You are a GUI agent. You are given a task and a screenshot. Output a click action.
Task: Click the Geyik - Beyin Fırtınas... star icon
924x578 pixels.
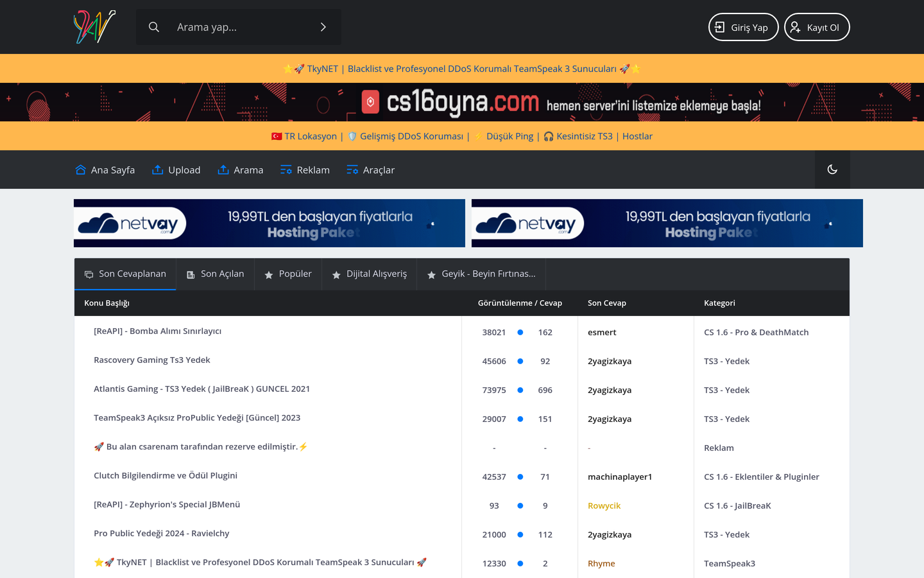431,275
